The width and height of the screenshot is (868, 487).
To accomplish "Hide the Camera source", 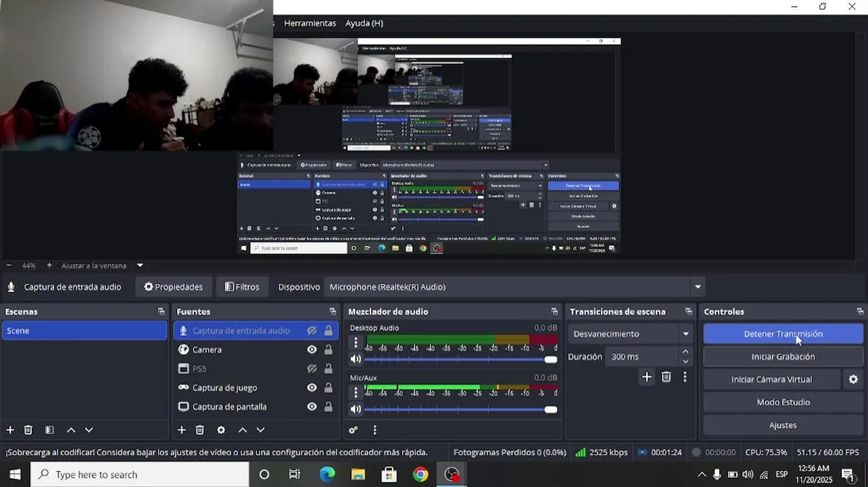I will pyautogui.click(x=312, y=350).
